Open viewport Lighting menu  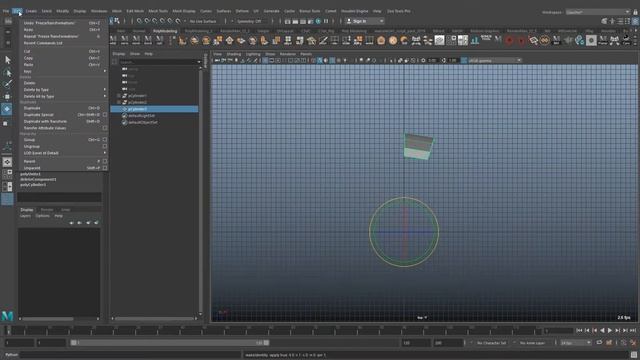(x=253, y=53)
